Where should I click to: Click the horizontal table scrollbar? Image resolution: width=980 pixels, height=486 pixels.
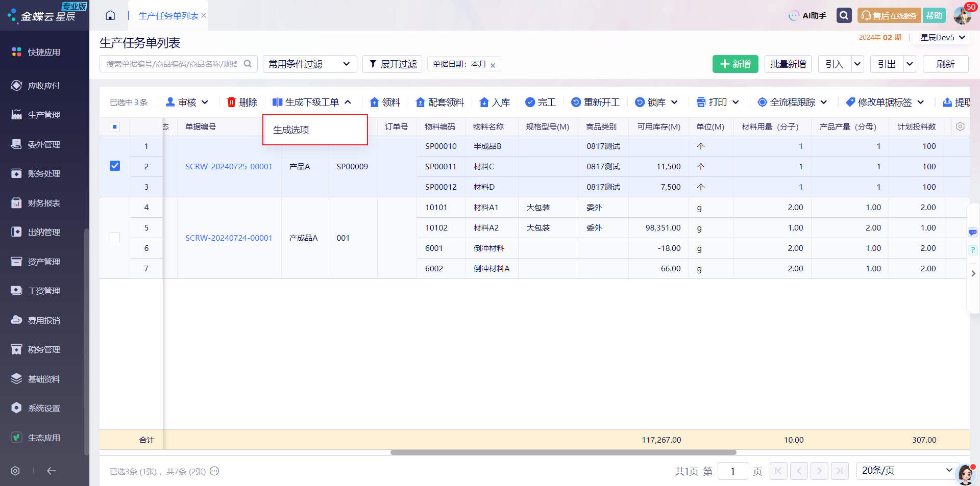(x=563, y=452)
